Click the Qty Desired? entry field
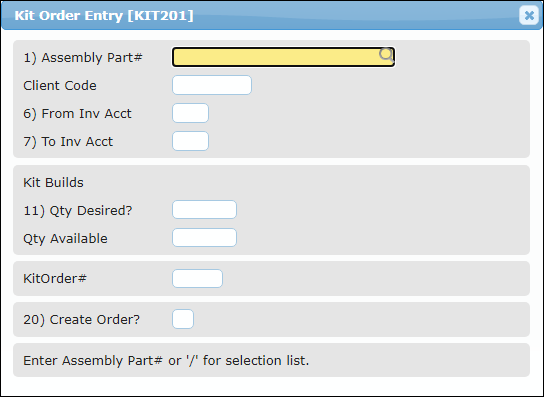The width and height of the screenshot is (544, 397). pyautogui.click(x=205, y=210)
